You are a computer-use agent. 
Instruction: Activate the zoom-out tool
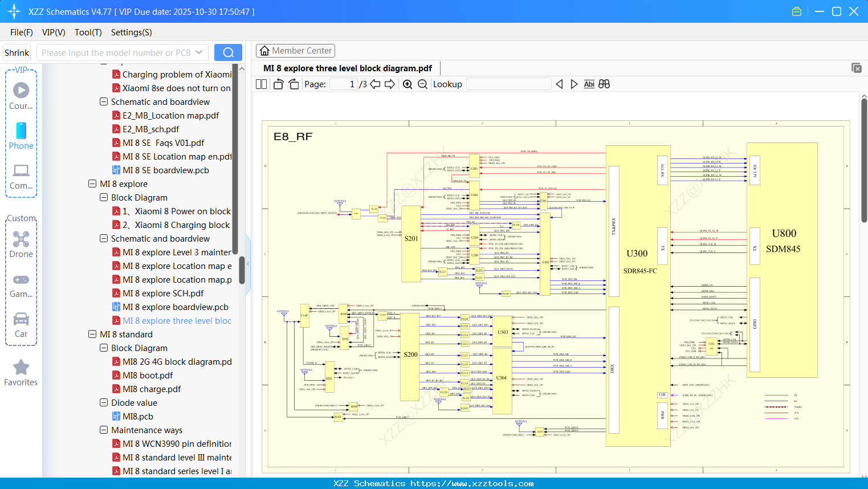click(422, 84)
